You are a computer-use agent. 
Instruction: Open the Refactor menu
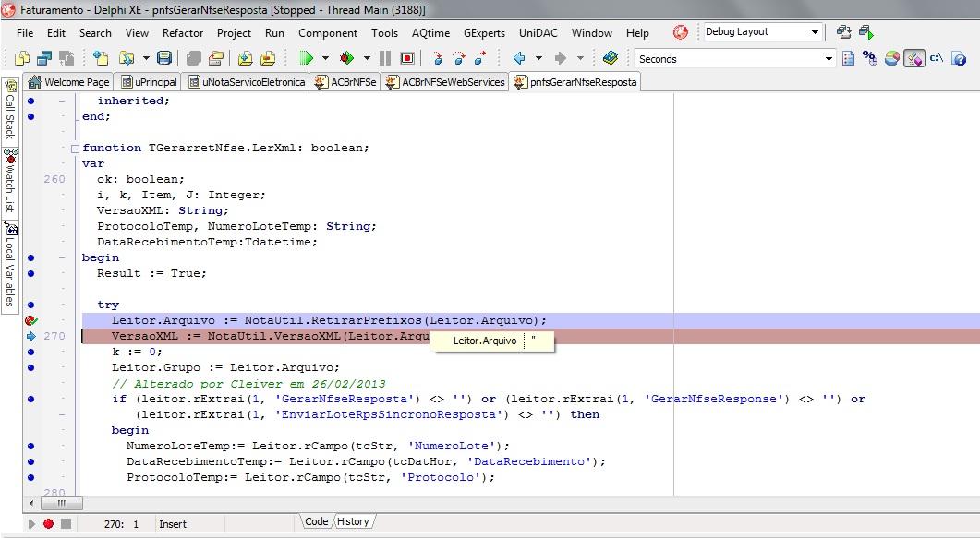tap(183, 33)
